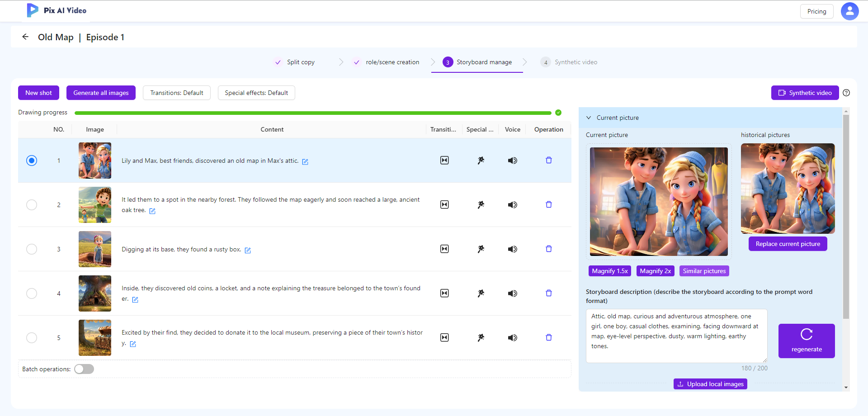Click the Pix AI Video logo
Viewport: 868px width, 416px height.
coord(57,10)
